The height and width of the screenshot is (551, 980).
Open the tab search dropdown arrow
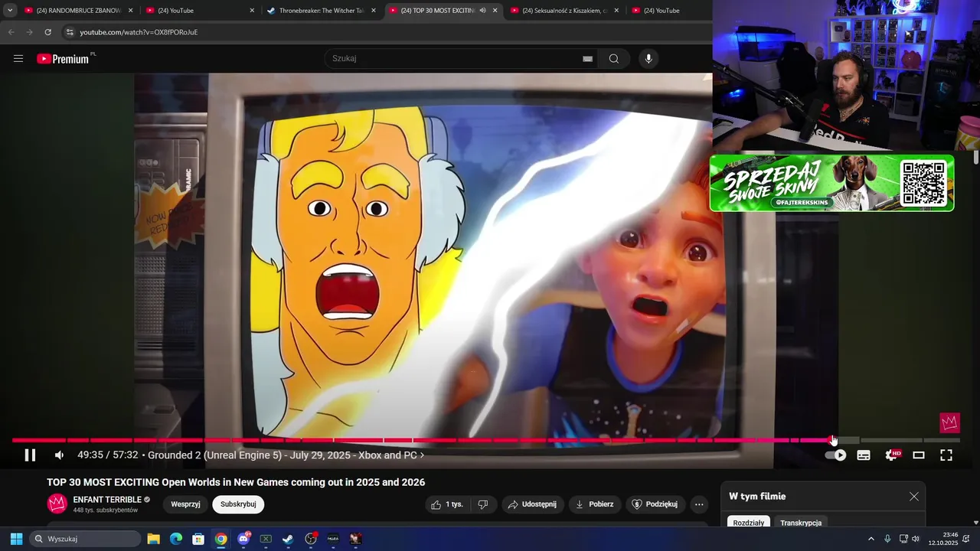pyautogui.click(x=10, y=11)
